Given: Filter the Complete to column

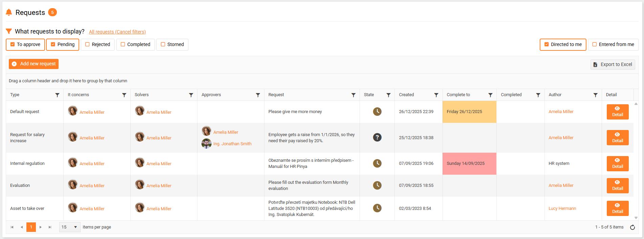Looking at the screenshot, I should pos(490,95).
